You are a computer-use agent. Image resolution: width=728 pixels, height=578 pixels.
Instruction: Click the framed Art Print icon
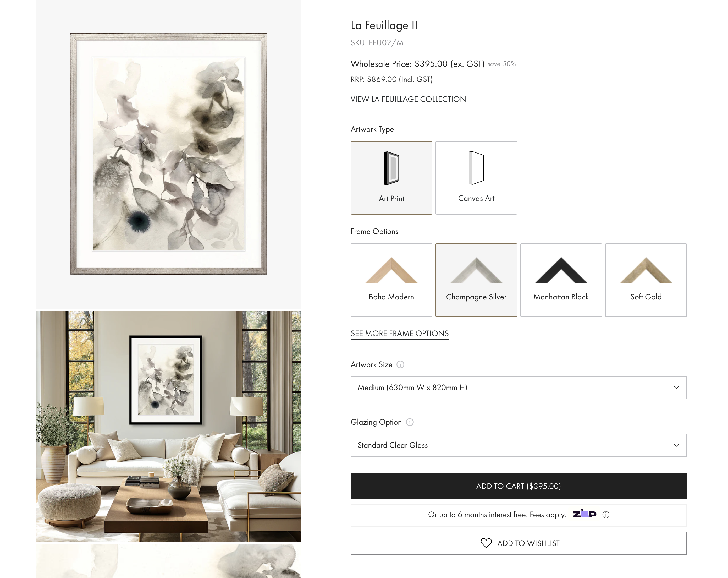coord(391,168)
